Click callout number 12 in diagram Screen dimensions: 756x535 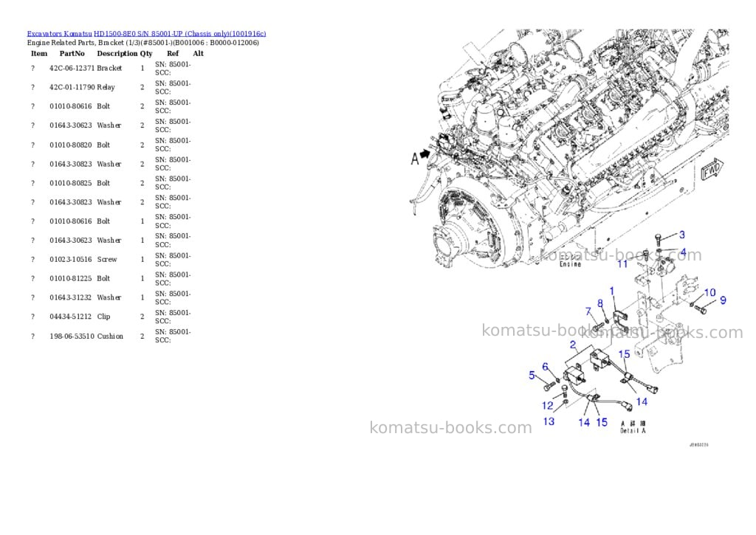click(x=547, y=405)
